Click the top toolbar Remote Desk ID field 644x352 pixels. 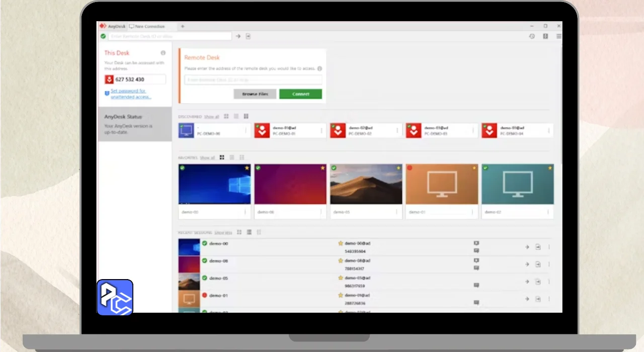coord(170,36)
